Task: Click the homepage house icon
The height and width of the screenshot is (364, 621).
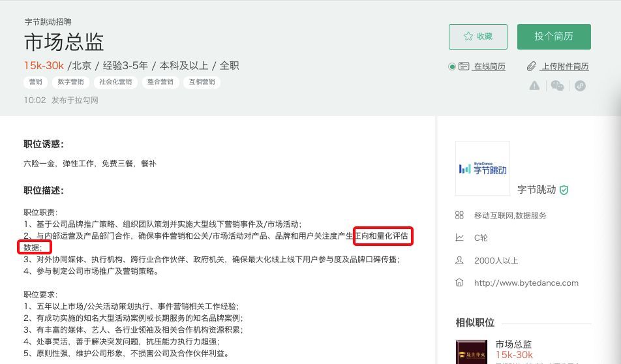Action: [x=459, y=282]
